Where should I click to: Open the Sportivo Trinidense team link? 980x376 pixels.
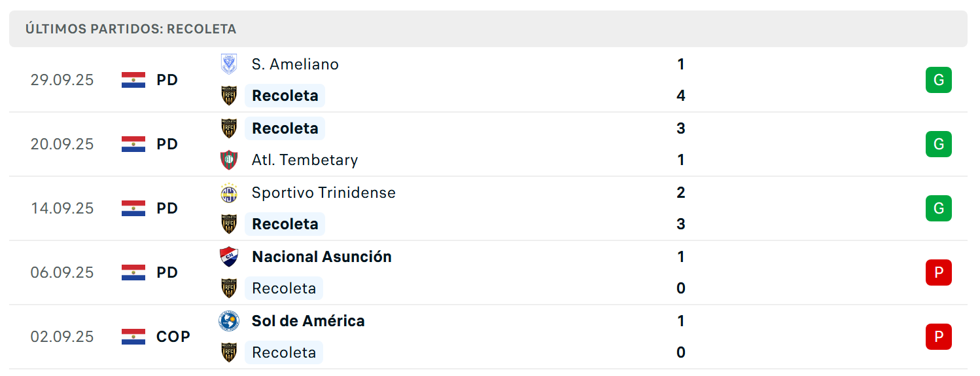point(324,193)
